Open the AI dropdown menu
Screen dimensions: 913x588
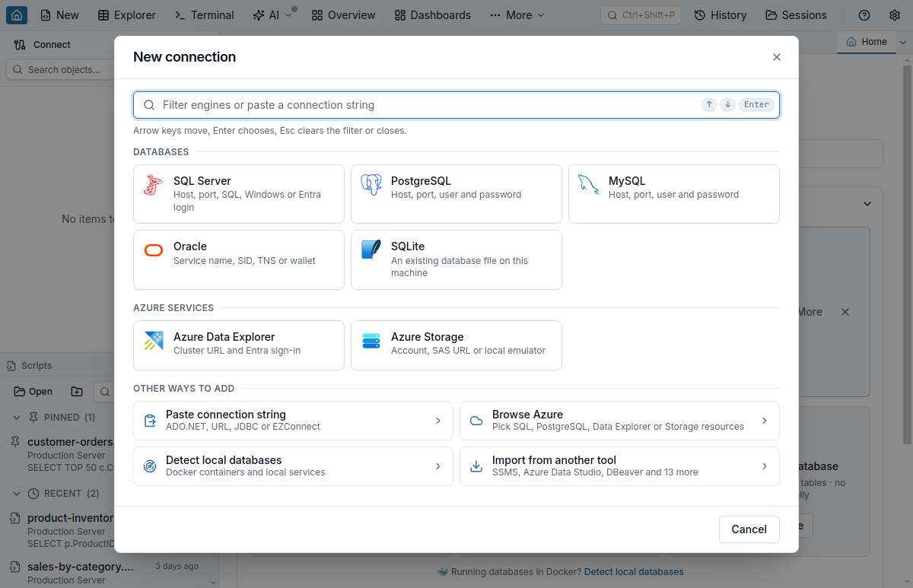[272, 15]
